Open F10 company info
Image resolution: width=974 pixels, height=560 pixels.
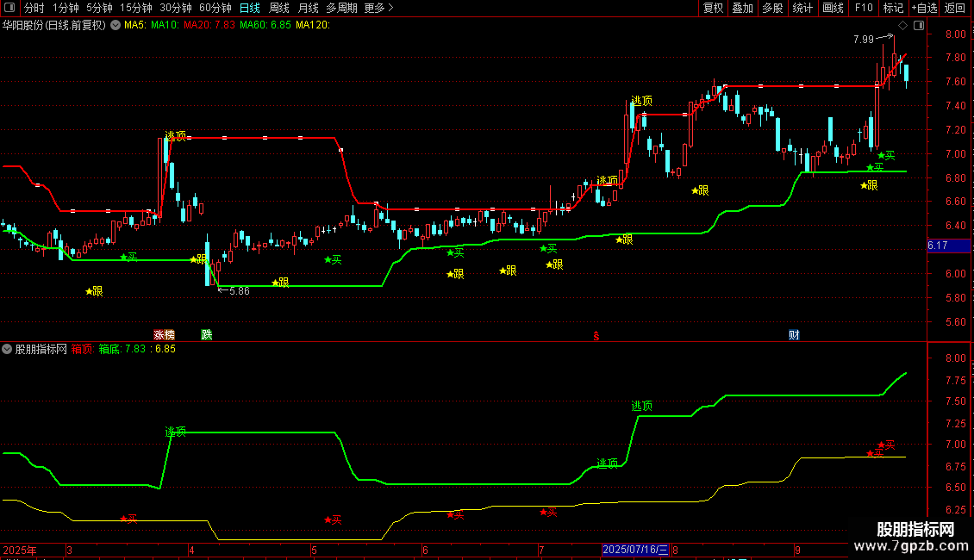click(x=864, y=8)
